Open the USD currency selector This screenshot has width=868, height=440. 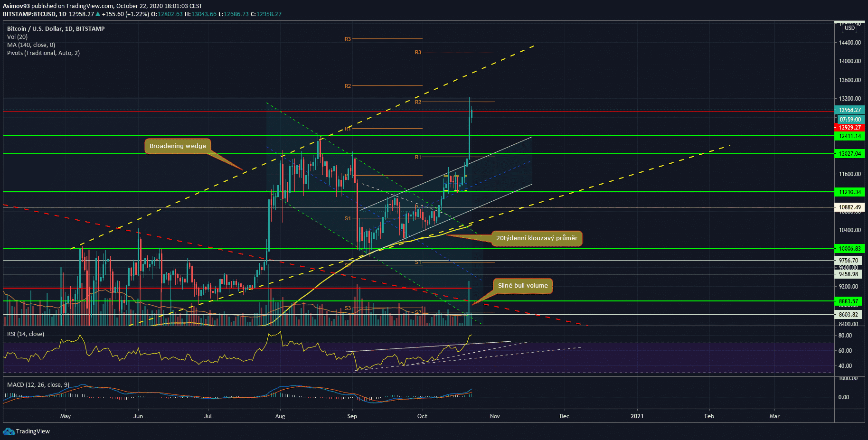click(849, 28)
